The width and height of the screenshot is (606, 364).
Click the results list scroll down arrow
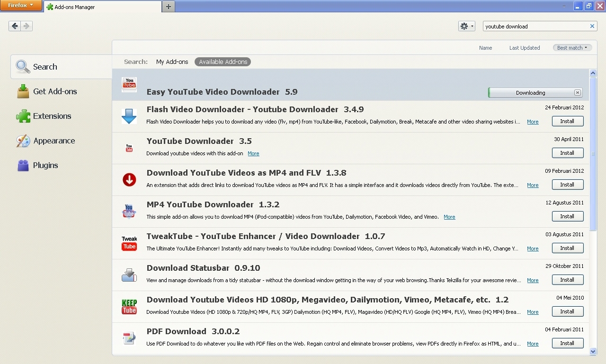[593, 351]
